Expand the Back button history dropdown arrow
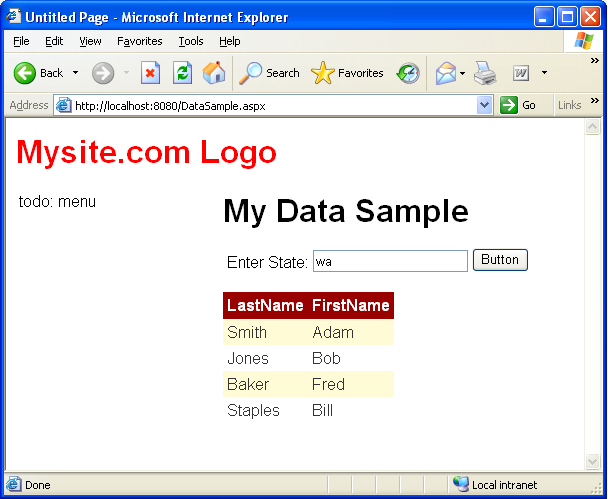This screenshot has width=608, height=499. click(x=75, y=73)
